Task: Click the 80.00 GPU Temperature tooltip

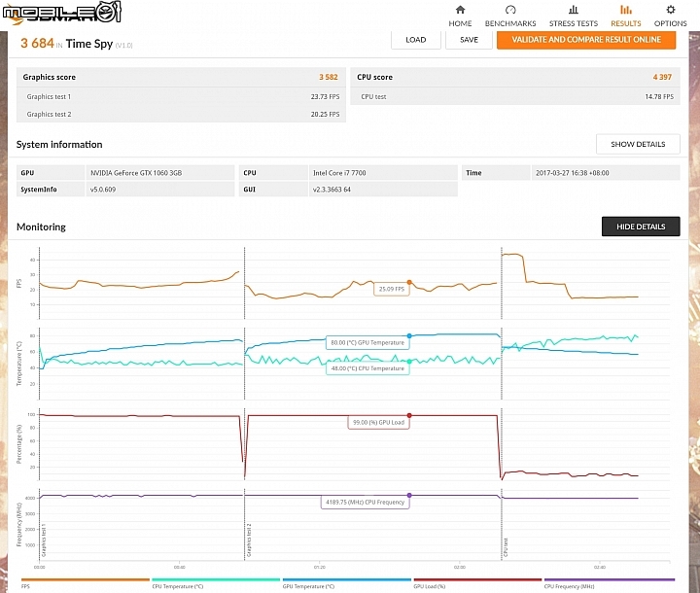Action: click(x=367, y=342)
